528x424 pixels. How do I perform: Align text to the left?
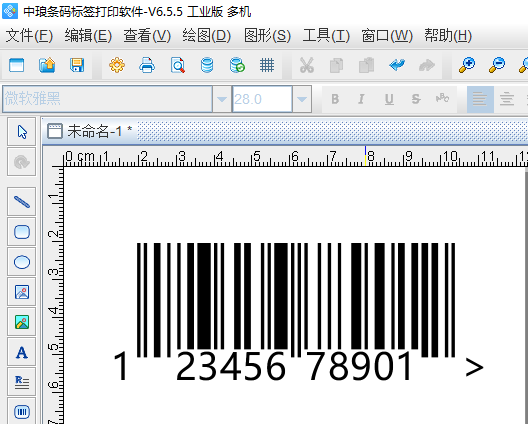pyautogui.click(x=480, y=99)
